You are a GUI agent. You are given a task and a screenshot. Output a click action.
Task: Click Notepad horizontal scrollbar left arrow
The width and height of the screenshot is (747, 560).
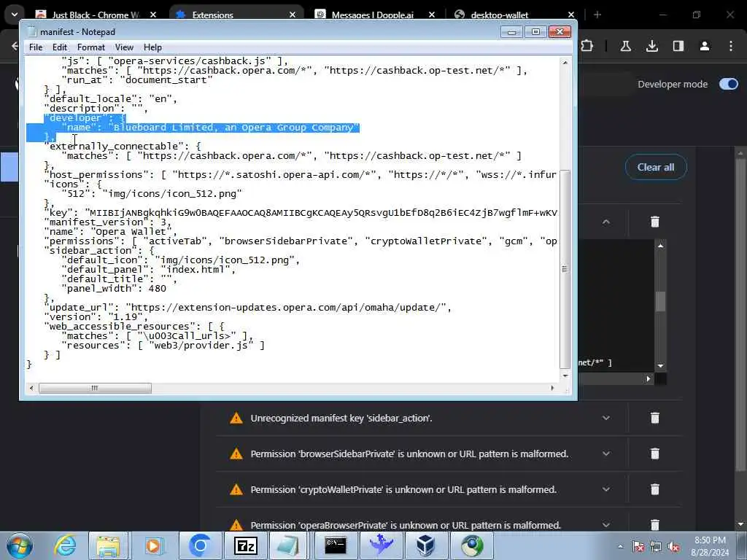click(x=31, y=388)
